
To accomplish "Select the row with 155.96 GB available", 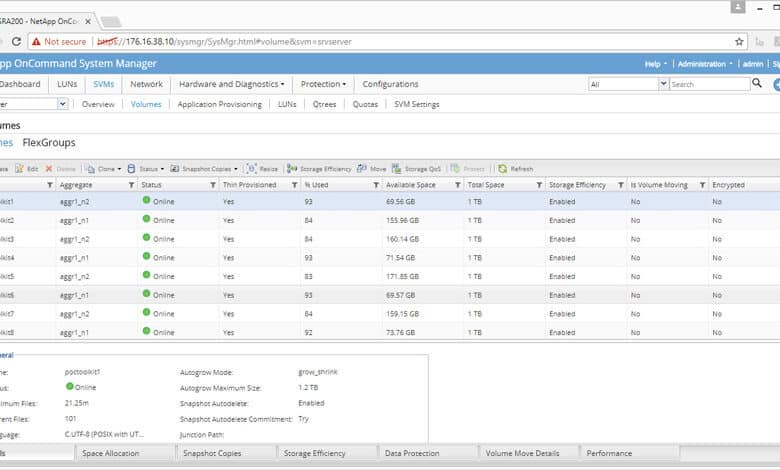I will coord(390,220).
